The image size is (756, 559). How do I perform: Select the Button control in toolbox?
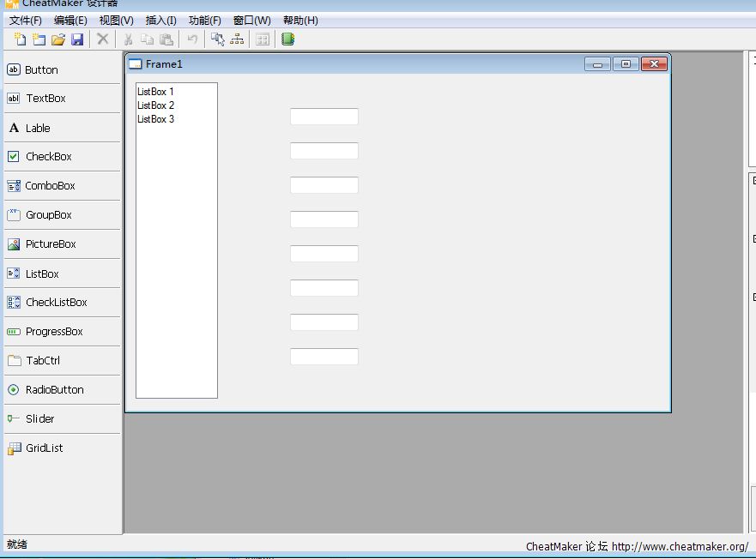tap(41, 70)
